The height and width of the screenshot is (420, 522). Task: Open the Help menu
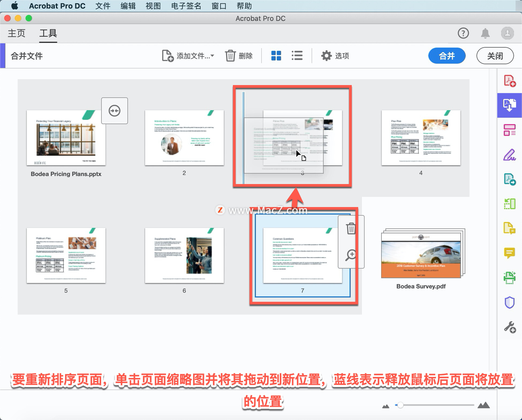click(x=244, y=6)
